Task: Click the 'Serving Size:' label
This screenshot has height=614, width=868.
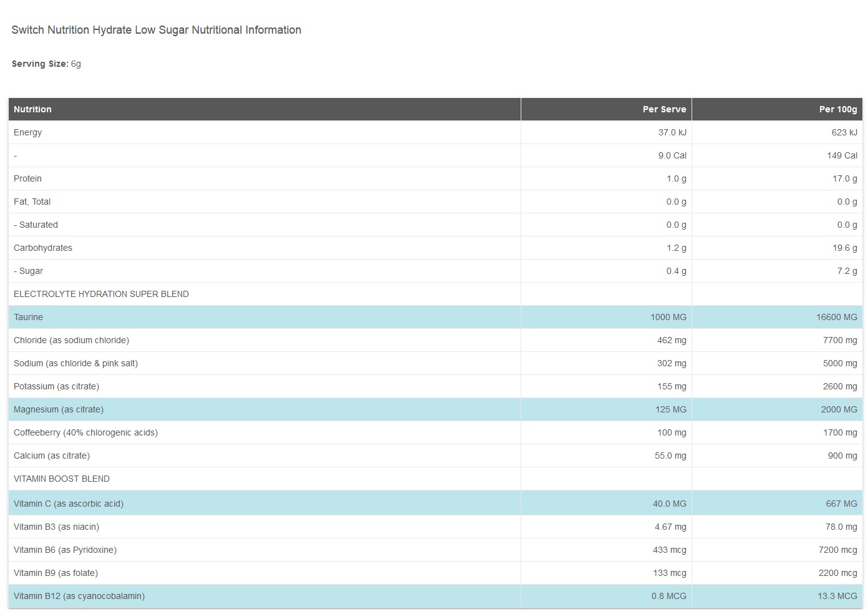Action: pyautogui.click(x=40, y=64)
